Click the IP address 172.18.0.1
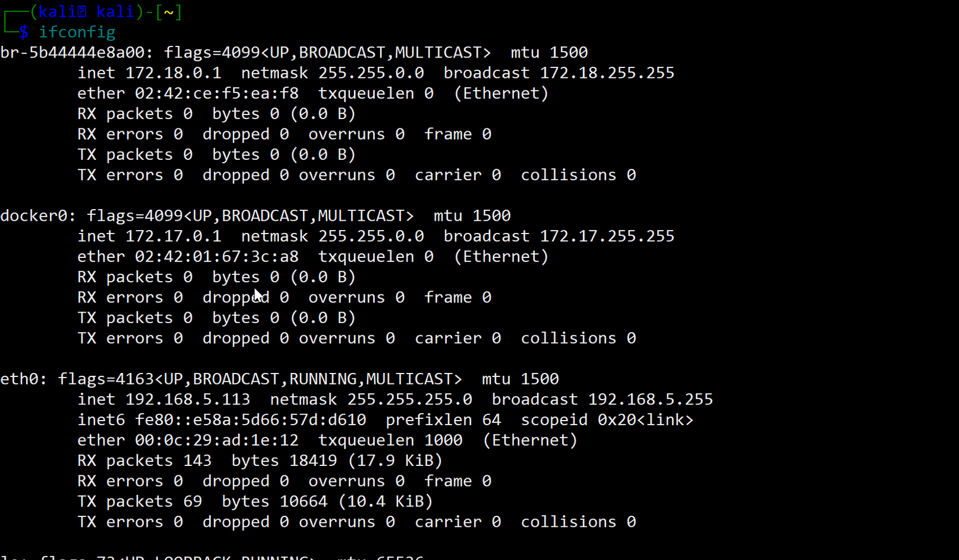This screenshot has height=560, width=959. click(x=173, y=73)
